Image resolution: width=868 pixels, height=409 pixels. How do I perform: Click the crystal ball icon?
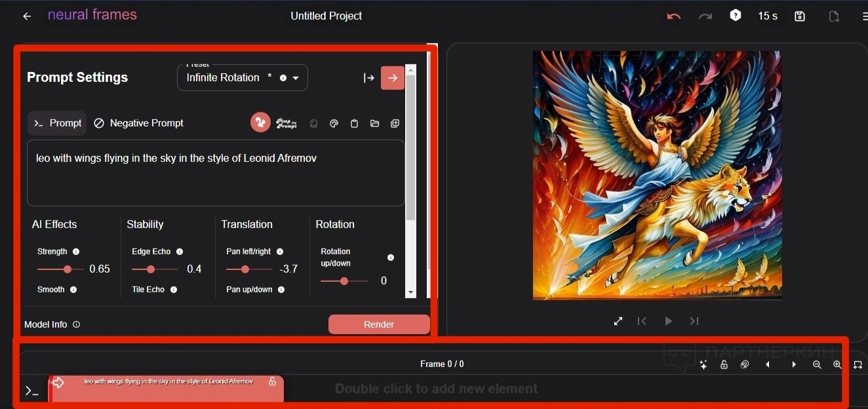click(x=313, y=123)
